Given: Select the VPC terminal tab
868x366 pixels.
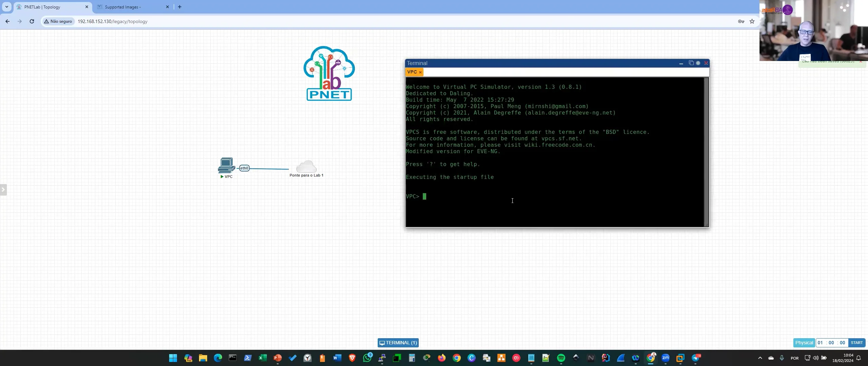Looking at the screenshot, I should pos(412,72).
